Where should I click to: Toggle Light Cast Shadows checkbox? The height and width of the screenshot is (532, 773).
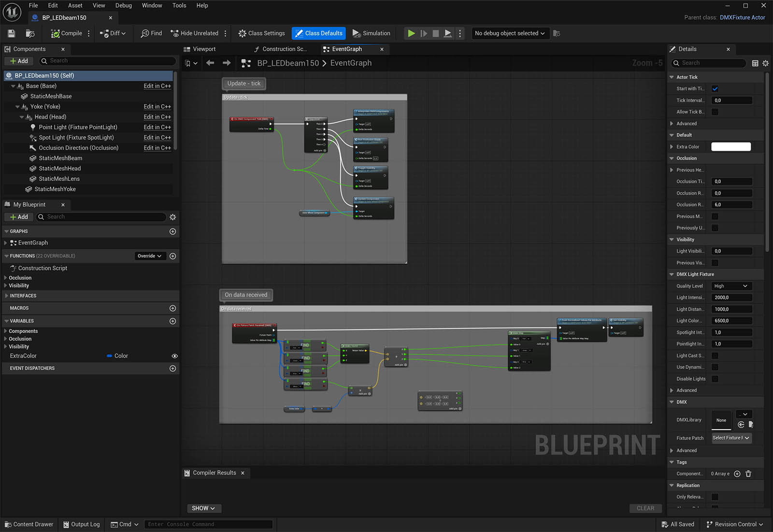715,356
